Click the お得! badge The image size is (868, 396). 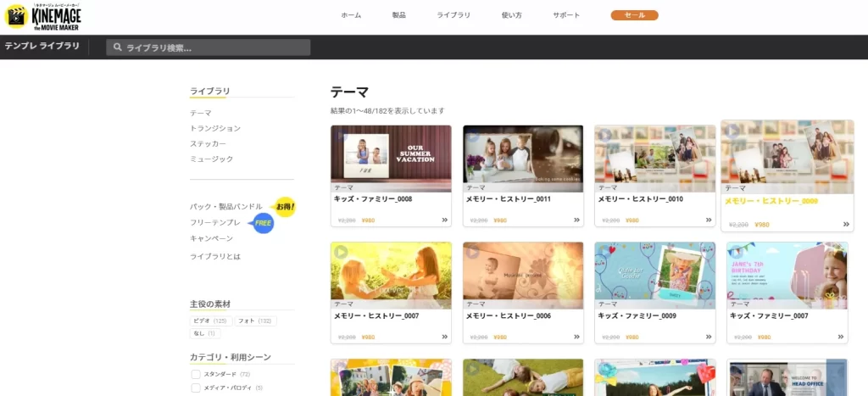285,207
